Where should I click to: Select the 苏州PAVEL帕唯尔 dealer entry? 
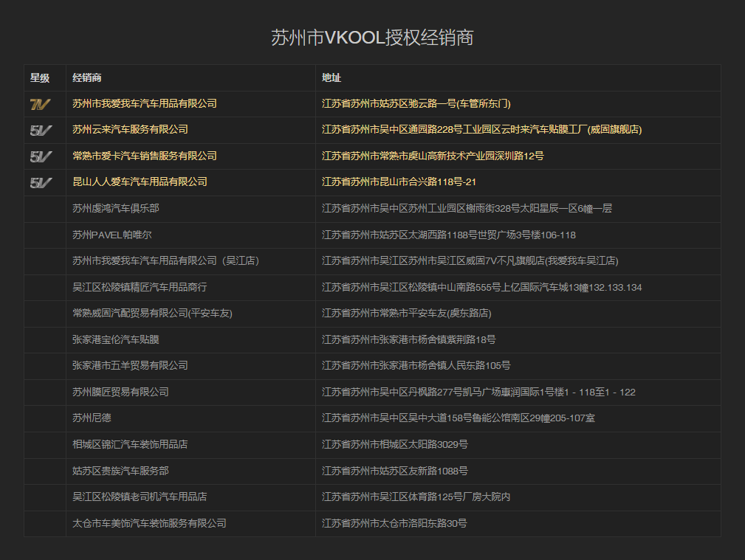click(x=112, y=235)
